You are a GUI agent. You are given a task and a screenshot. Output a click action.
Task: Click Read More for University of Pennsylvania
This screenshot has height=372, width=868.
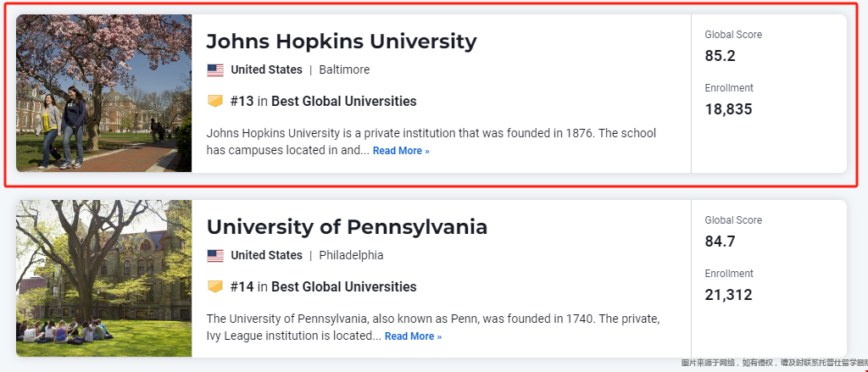coord(413,336)
